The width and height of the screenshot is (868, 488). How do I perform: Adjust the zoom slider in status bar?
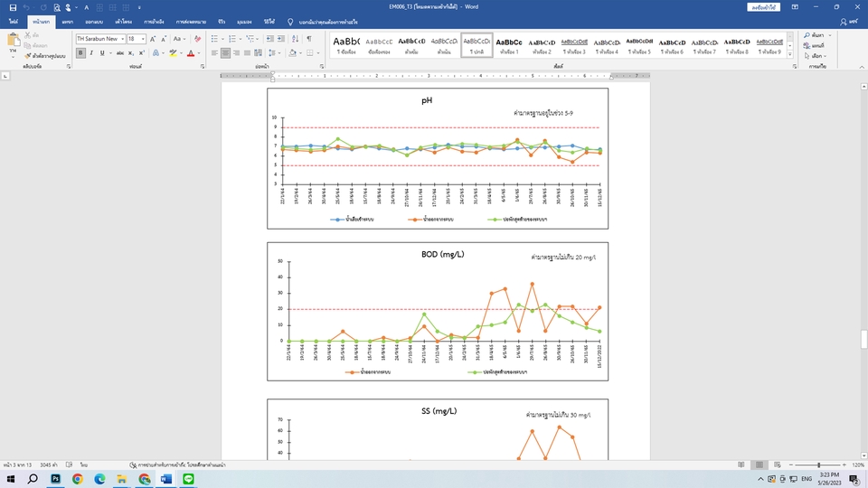click(819, 465)
